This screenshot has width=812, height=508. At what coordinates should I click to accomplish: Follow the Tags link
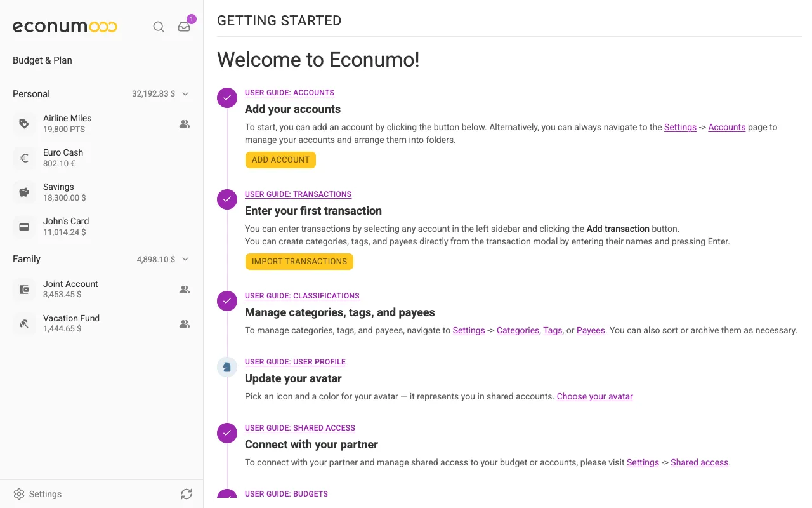pos(553,330)
